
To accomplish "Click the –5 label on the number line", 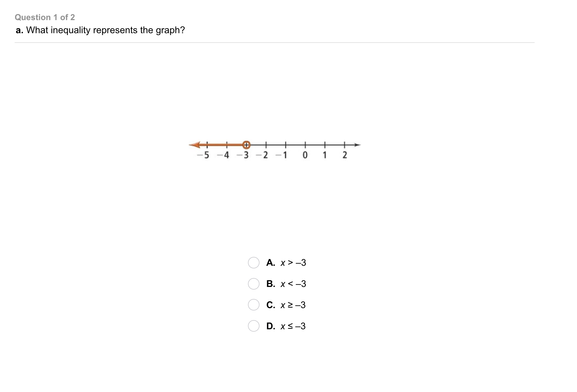I will pos(203,155).
